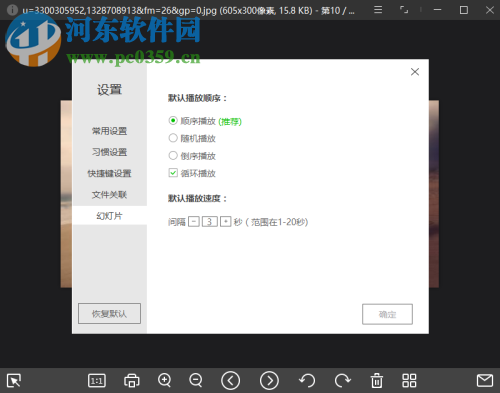500x393 pixels.
Task: Print the current image
Action: pos(132,380)
